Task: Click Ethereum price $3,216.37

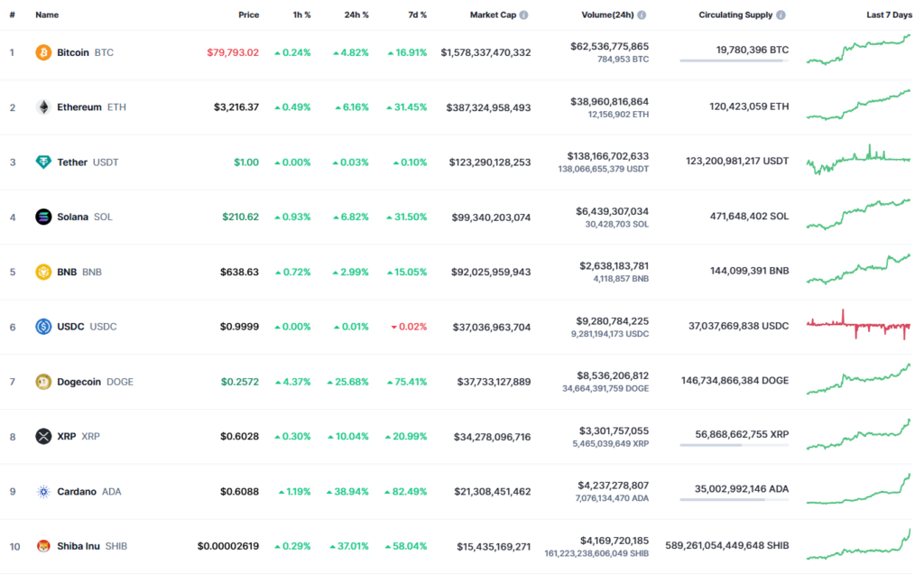Action: 236,107
